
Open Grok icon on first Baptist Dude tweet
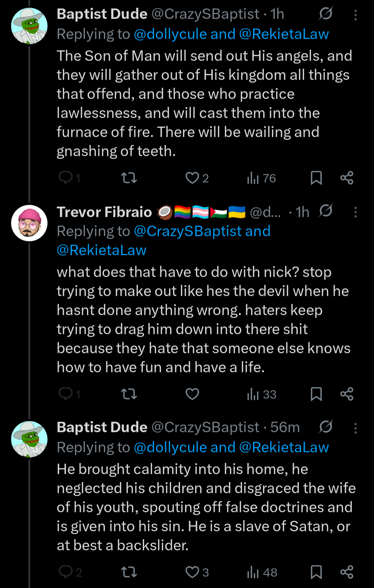pyautogui.click(x=326, y=14)
